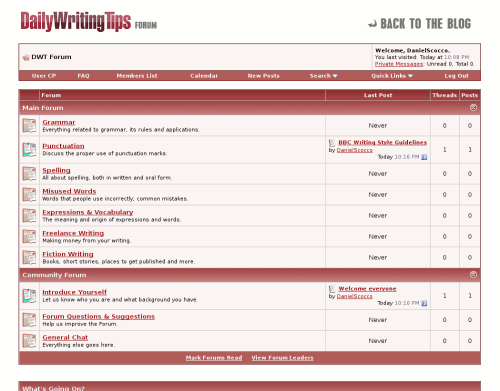Open the Punctuation forum link
500x391 pixels.
pyautogui.click(x=63, y=146)
